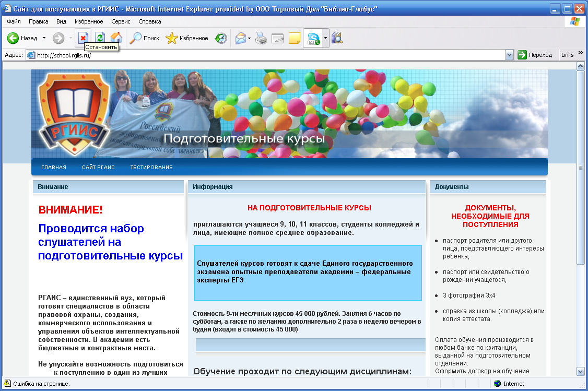Viewport: 588px width, 391px height.
Task: Expand the Skype button dropdown arrow
Action: [x=325, y=38]
